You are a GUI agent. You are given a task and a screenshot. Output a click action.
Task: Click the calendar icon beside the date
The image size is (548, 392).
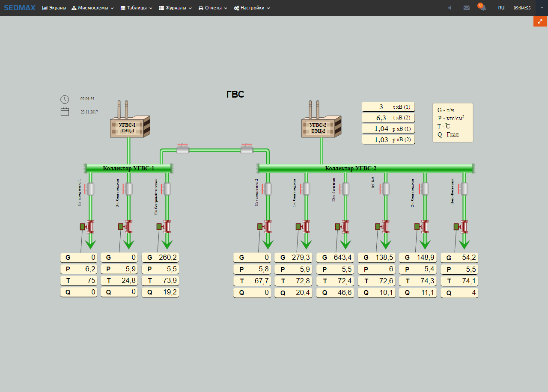point(65,112)
